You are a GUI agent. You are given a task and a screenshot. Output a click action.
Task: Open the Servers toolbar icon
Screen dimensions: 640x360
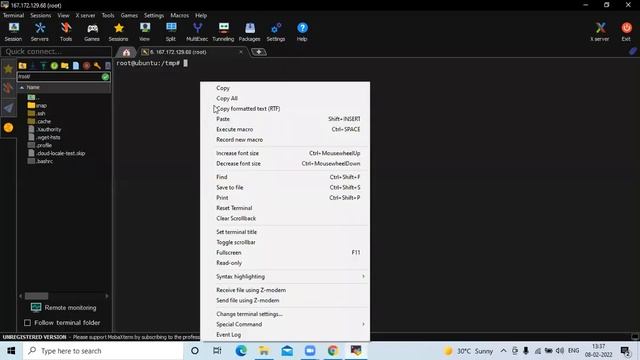40,32
